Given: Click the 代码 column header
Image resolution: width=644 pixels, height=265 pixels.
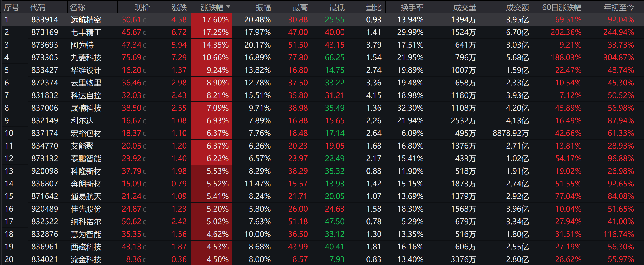Looking at the screenshot, I should (x=38, y=7).
